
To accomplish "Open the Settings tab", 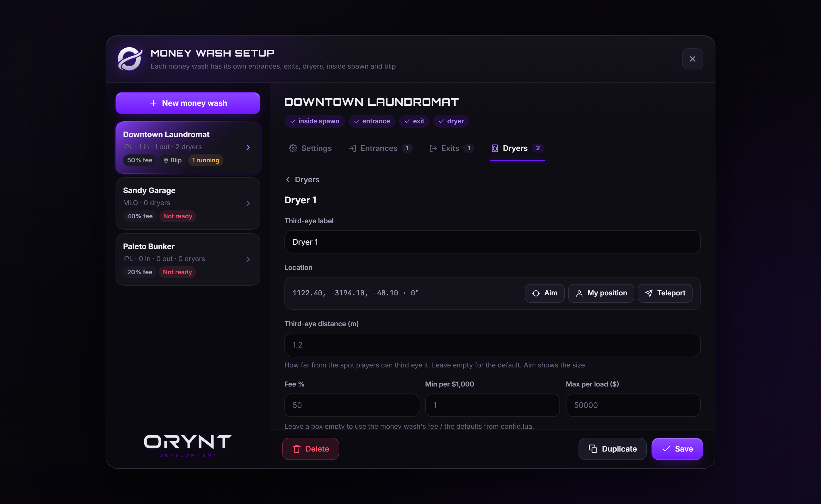I will [x=310, y=148].
